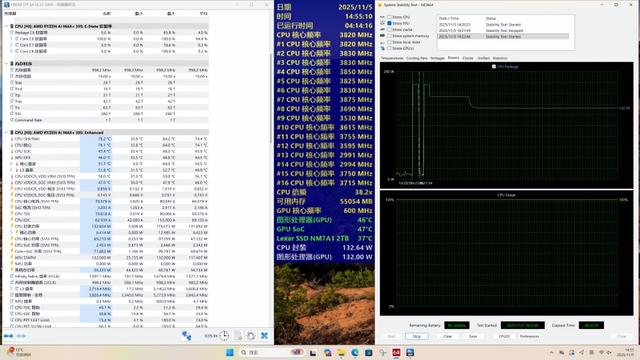Expand the core powers row in HWiNFO
This screenshot has height=360, width=640.
(x=11, y=232)
